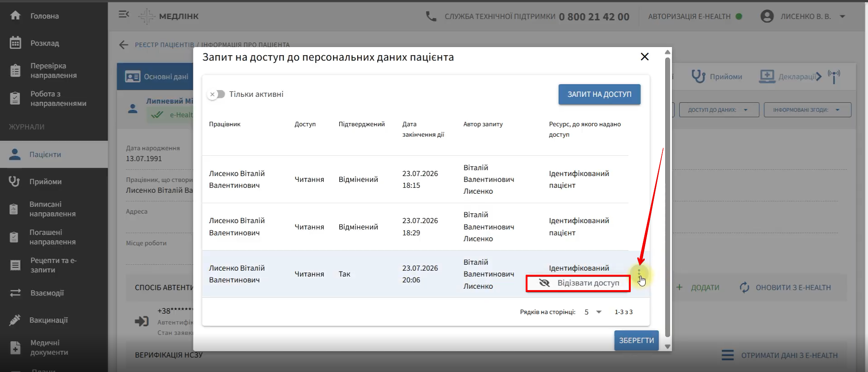Click the ЗАПИТ НА ДОСТУП button
Viewport: 868px width, 372px height.
(599, 94)
